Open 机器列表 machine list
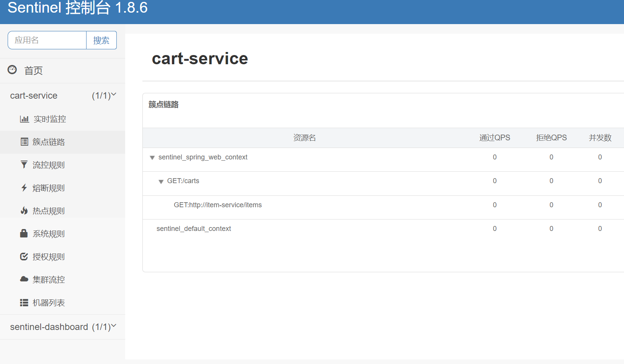Image resolution: width=624 pixels, height=364 pixels. click(49, 302)
